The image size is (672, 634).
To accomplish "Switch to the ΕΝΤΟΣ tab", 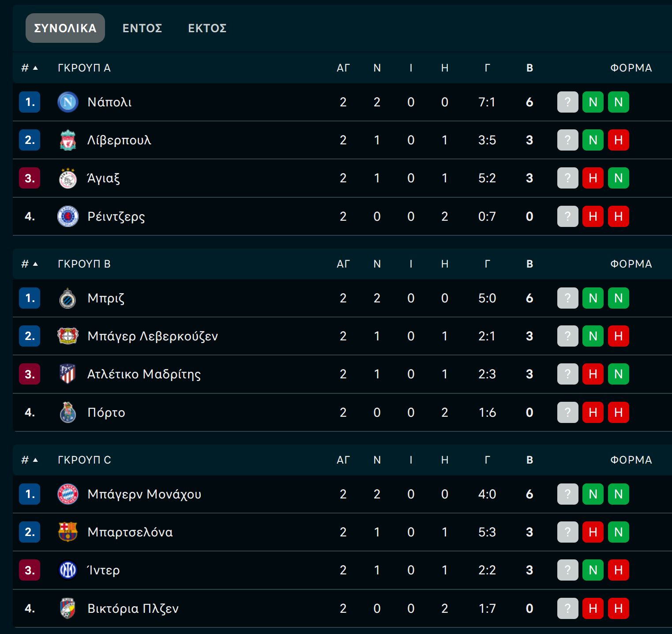I will (x=142, y=28).
